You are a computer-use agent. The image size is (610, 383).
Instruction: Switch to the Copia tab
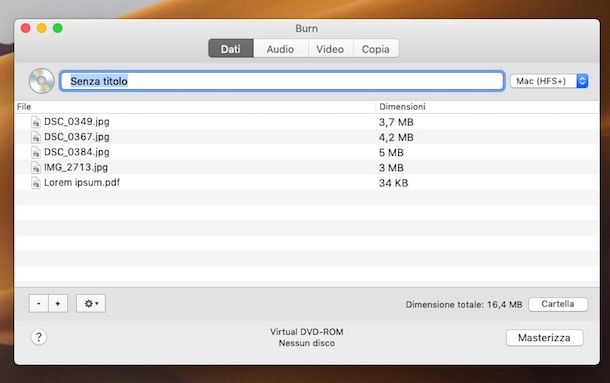coord(375,49)
